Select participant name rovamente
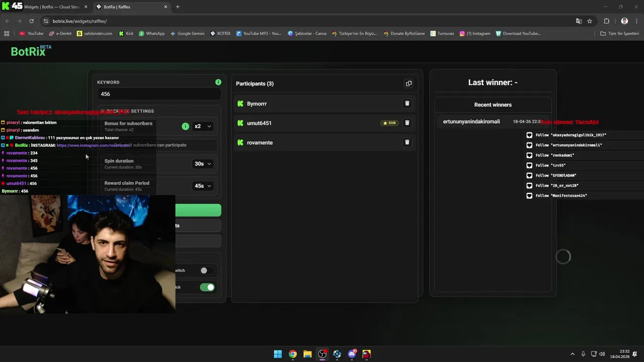The width and height of the screenshot is (644, 362). coord(260,143)
